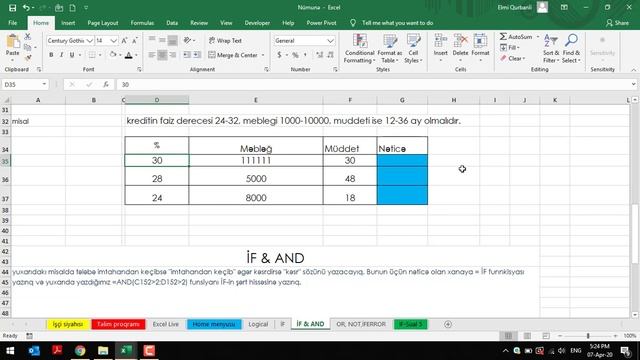Click the Undo arrow icon
The height and width of the screenshot is (360, 640).
click(26, 8)
